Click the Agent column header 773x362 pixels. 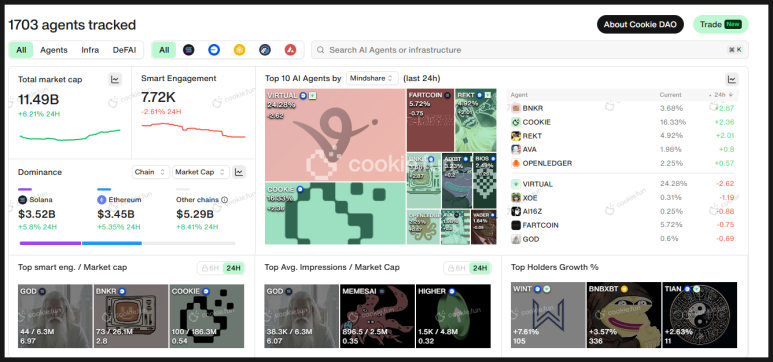click(519, 95)
